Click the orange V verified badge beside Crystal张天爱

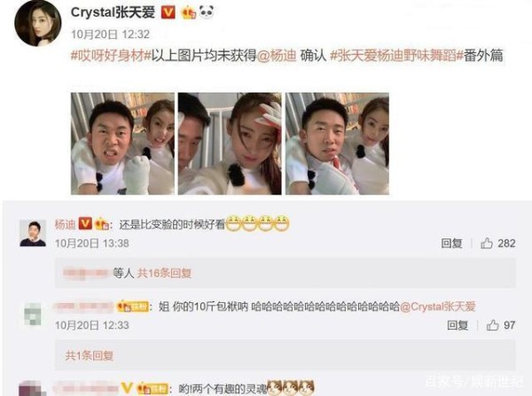coord(168,13)
